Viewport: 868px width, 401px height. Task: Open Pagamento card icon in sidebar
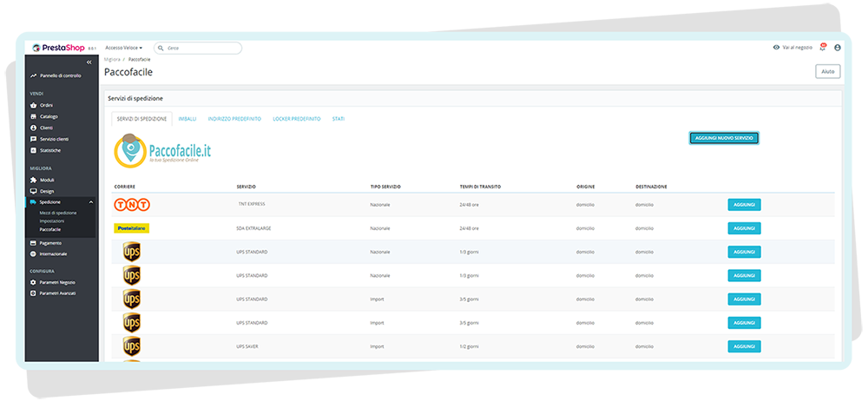click(x=33, y=243)
